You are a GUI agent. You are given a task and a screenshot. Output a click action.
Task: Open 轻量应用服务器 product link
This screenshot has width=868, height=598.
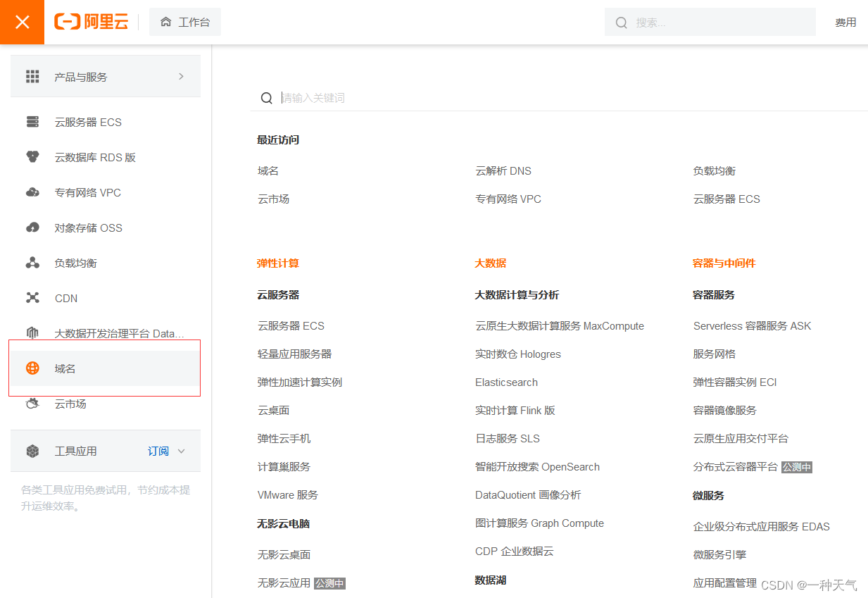click(294, 354)
